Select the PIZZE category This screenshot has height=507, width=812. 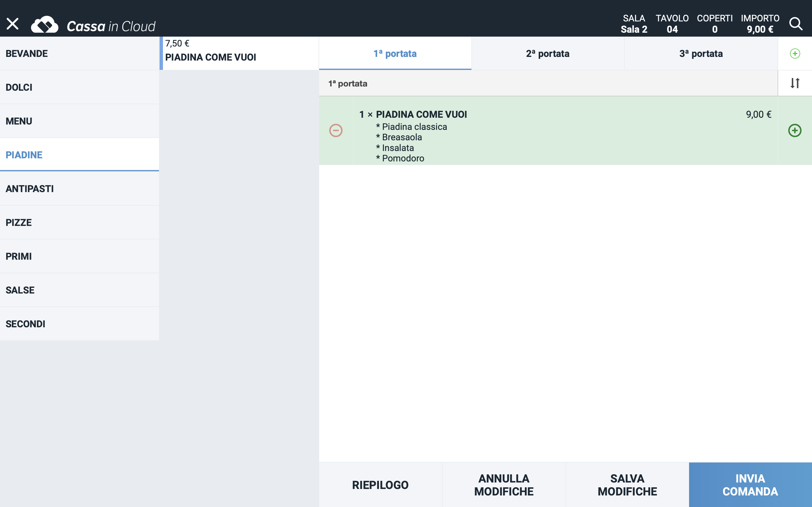click(x=79, y=222)
